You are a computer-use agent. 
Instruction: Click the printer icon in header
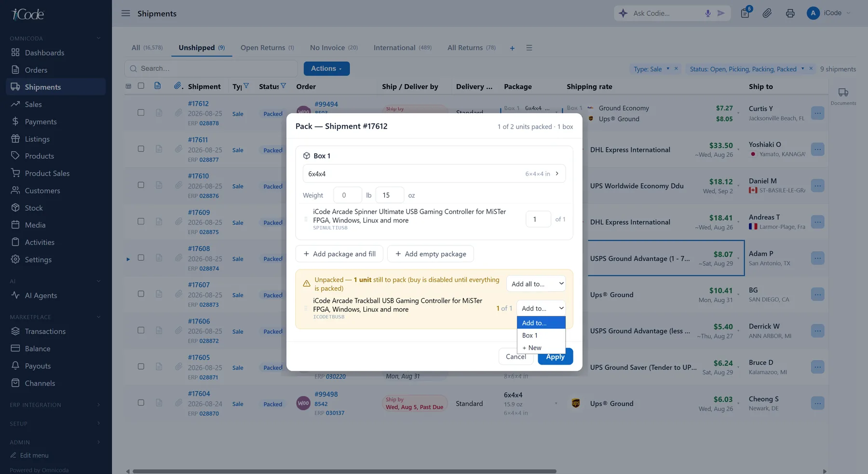click(x=790, y=14)
